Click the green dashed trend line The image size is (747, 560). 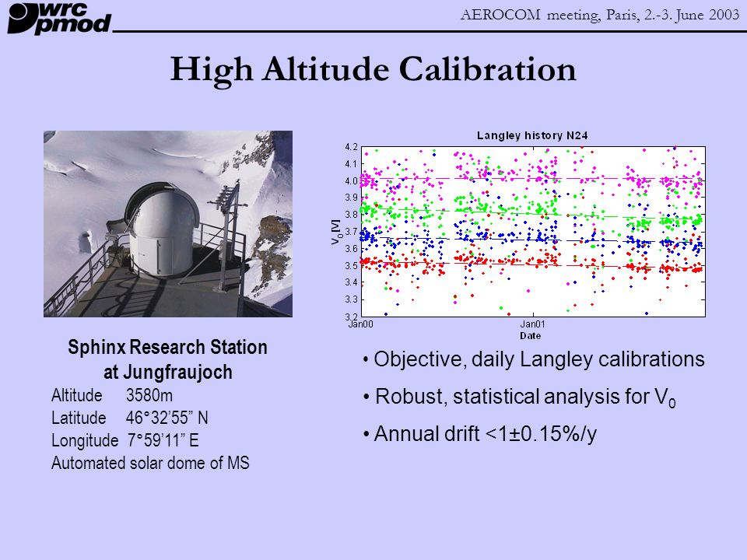point(533,214)
